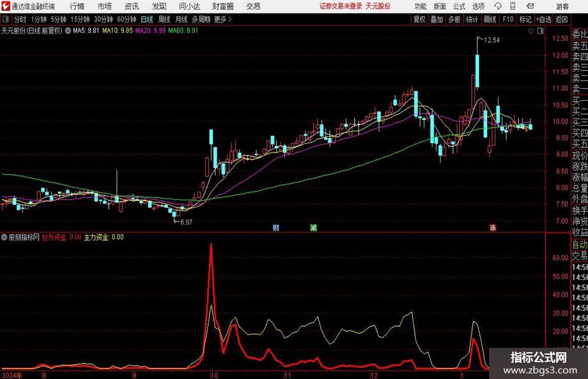The height and width of the screenshot is (379, 588).
Task: Click the 游客 guest account label
Action: tap(562, 6)
